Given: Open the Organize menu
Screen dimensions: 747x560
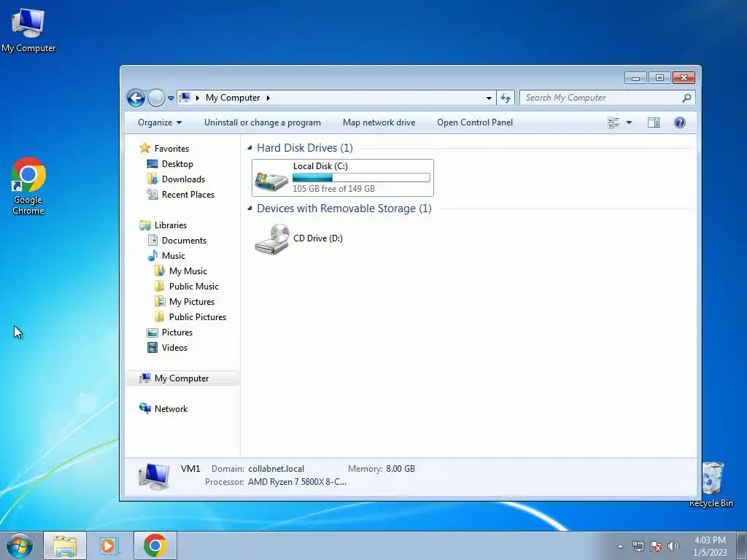Looking at the screenshot, I should point(160,122).
